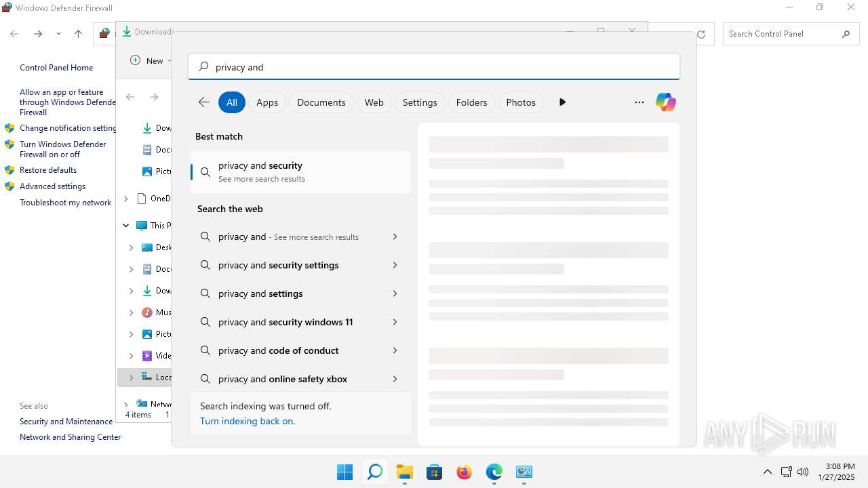The height and width of the screenshot is (488, 868).
Task: Expand arrow for 'privacy and security settings'
Action: tap(395, 265)
